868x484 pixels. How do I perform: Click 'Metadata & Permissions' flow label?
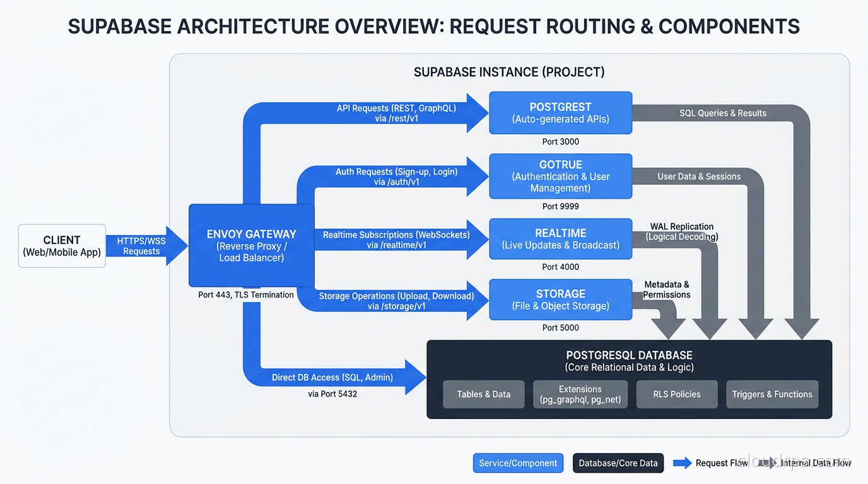point(667,289)
